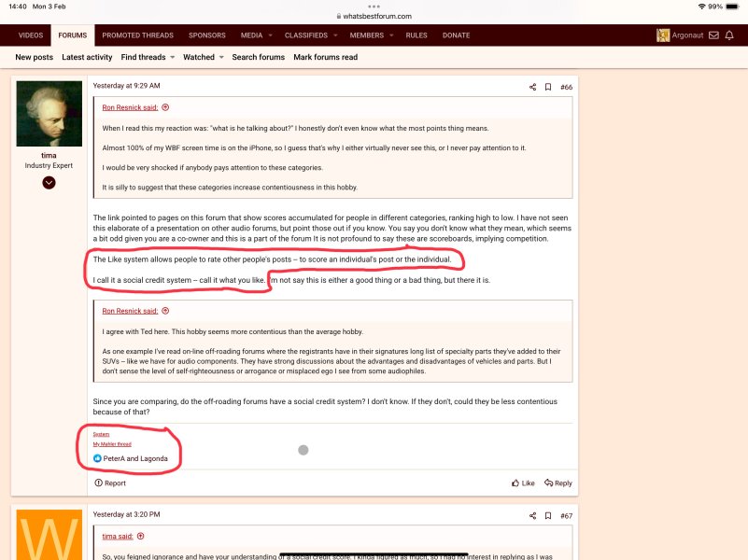
Task: Tap the three-dot multitasking indicator
Action: pos(374,7)
